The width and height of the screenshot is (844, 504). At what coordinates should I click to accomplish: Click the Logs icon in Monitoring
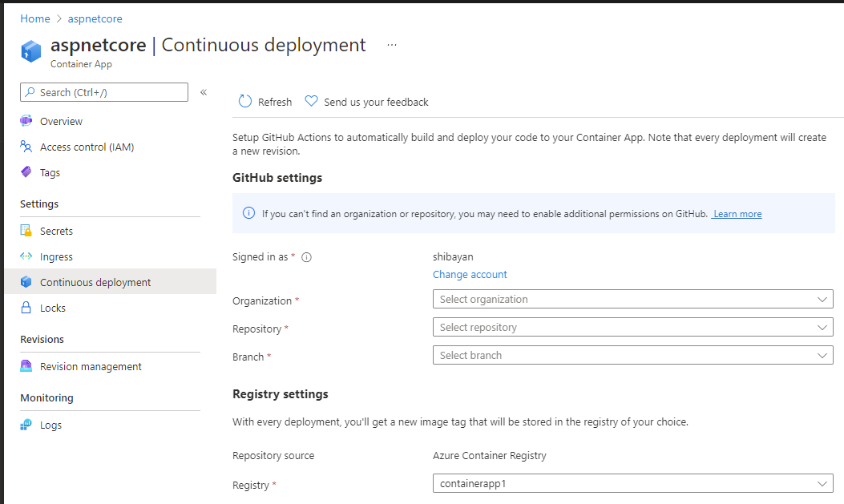click(26, 425)
